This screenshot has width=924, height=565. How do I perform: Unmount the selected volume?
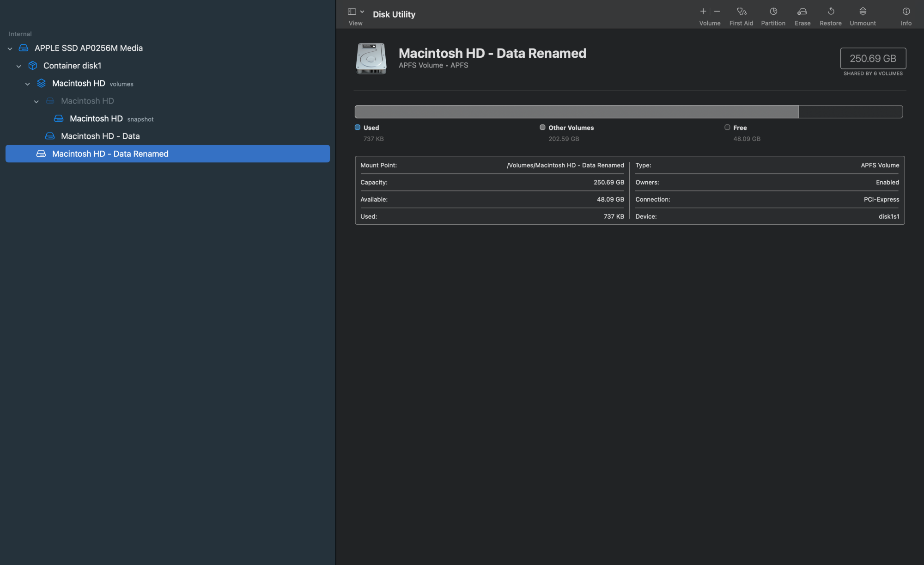click(x=862, y=12)
